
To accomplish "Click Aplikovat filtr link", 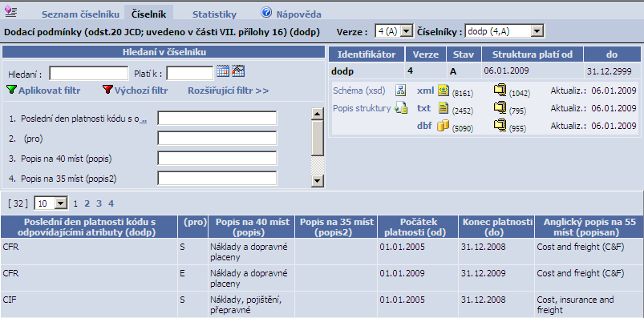I will point(49,91).
